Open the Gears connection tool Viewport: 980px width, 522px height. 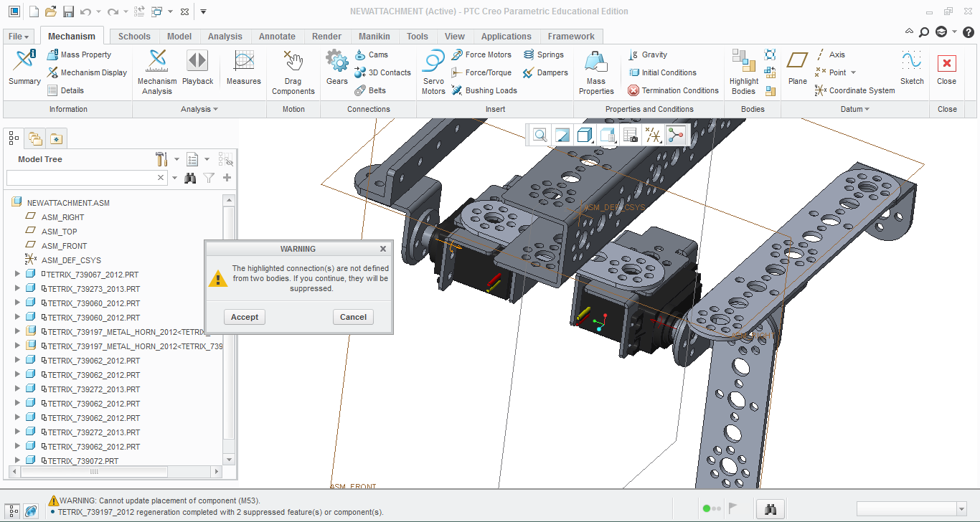point(337,67)
